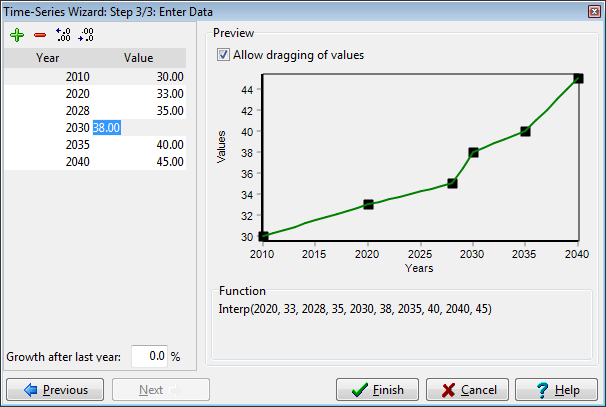Click the chart data point at 2040
The width and height of the screenshot is (606, 407).
point(578,78)
